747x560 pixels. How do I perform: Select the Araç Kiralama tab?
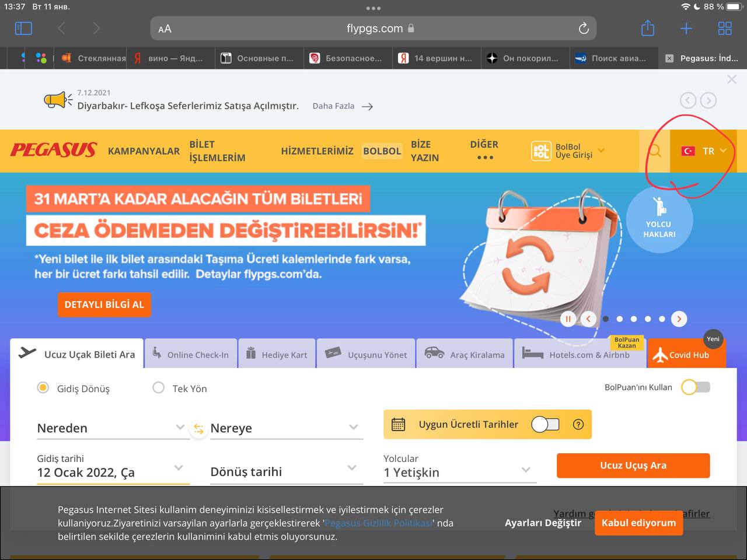click(465, 354)
